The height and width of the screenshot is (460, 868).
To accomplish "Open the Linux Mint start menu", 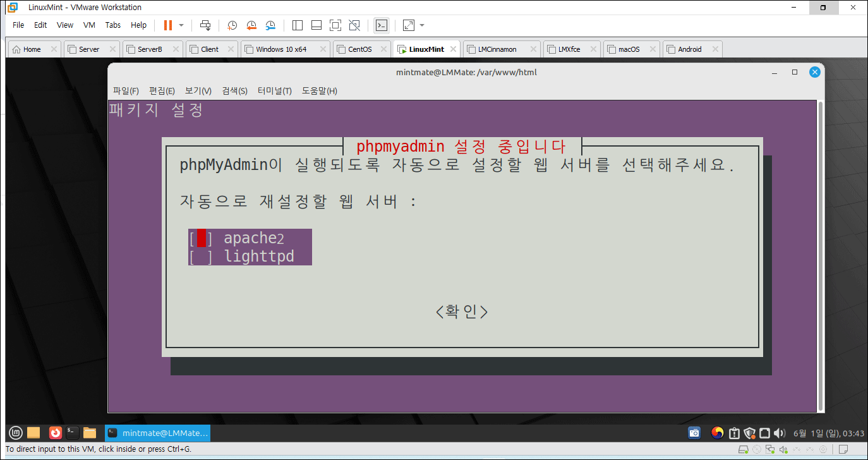I will coord(16,433).
